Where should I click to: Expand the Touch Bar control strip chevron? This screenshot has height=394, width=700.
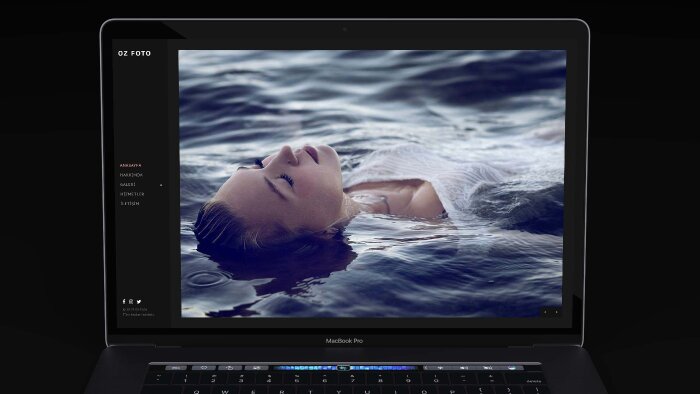coord(426,368)
